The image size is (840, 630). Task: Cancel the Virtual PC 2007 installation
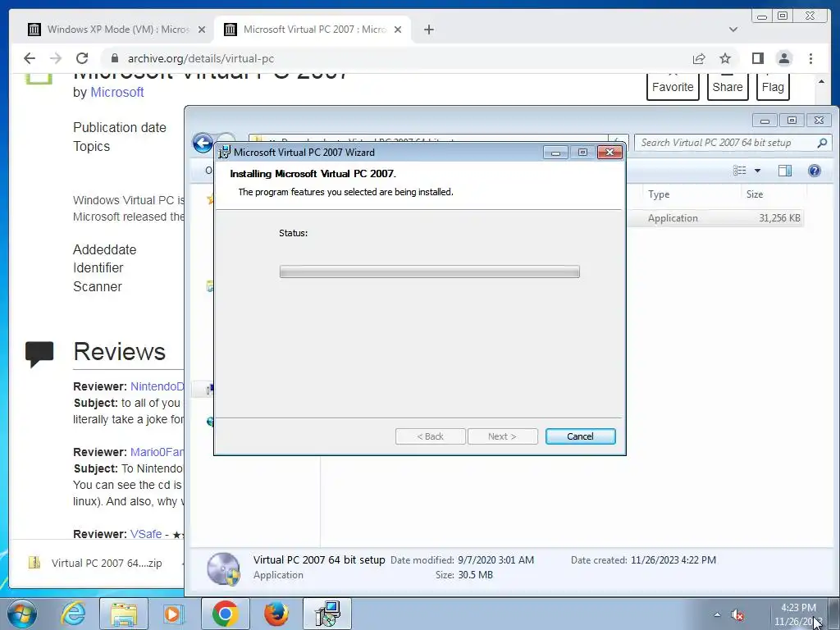pos(580,436)
